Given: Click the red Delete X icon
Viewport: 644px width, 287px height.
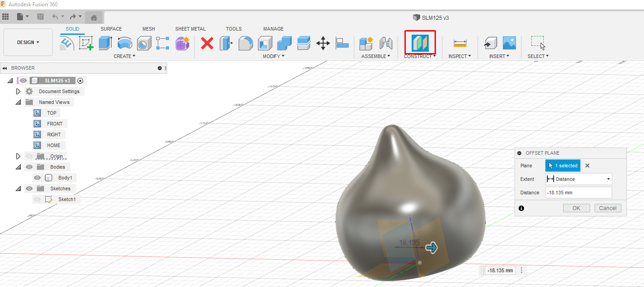Looking at the screenshot, I should [207, 44].
